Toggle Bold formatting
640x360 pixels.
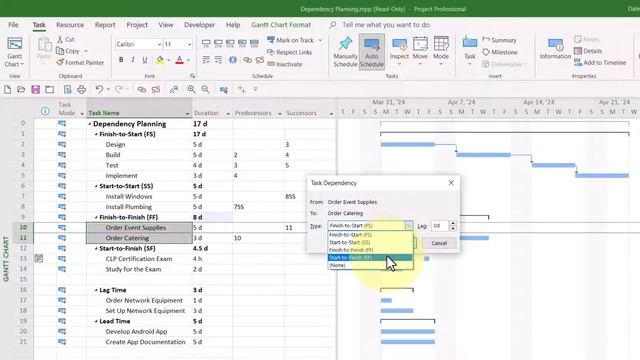(x=121, y=60)
